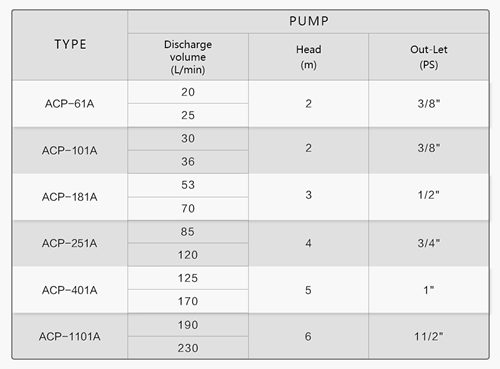
Task: Select the ACP-251A type cell
Action: click(x=70, y=243)
